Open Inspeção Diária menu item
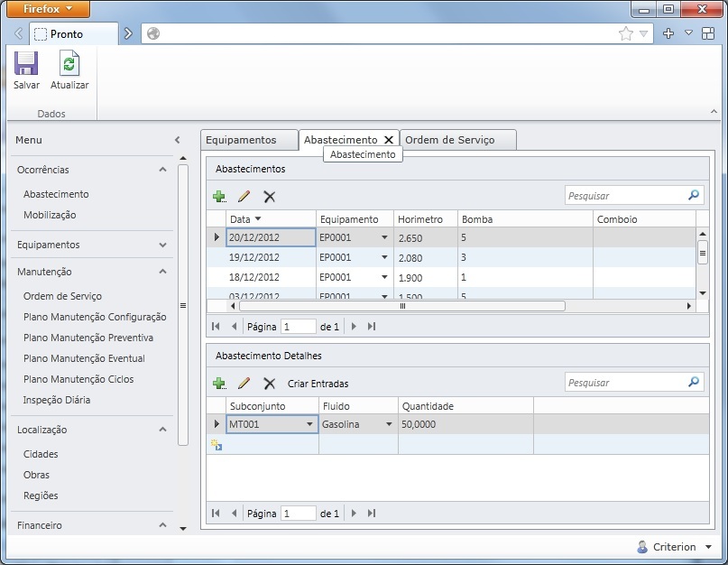Viewport: 728px width, 565px height. point(57,400)
